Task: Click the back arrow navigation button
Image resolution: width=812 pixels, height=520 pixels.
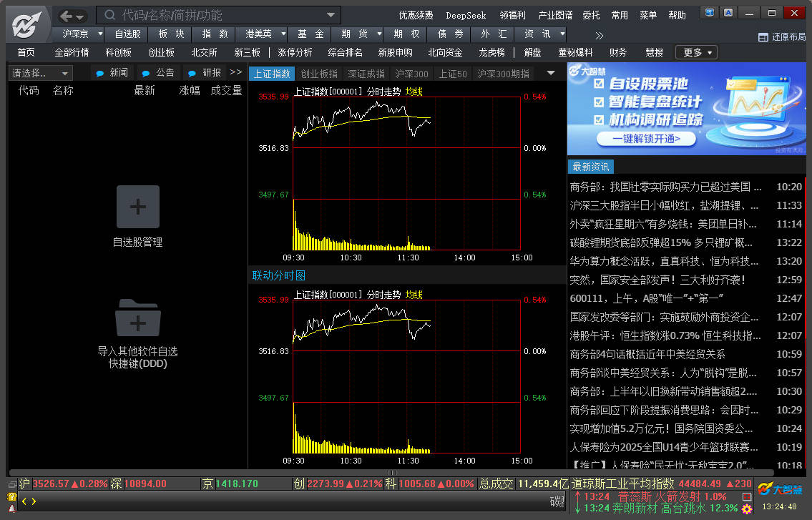Action: [67, 16]
